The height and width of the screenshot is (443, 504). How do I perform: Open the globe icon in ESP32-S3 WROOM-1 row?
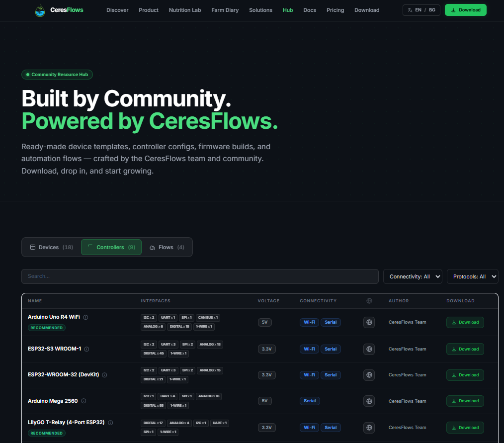369,349
